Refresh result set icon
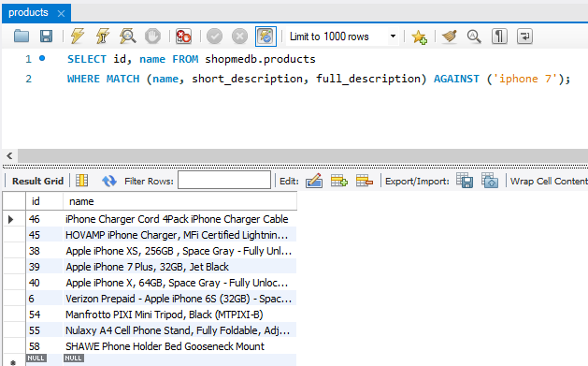The height and width of the screenshot is (366, 588). 109,181
